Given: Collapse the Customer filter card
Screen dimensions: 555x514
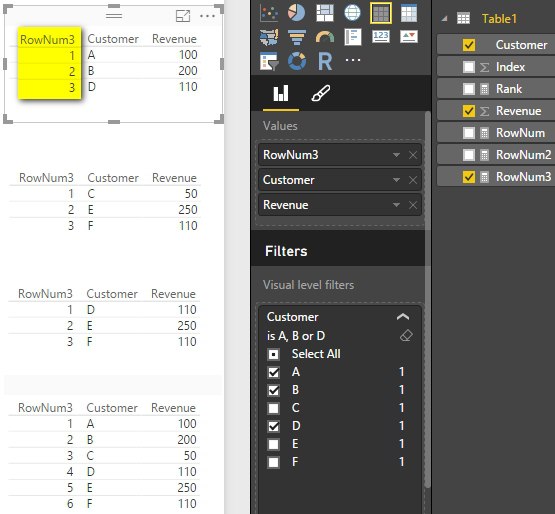Looking at the screenshot, I should 403,316.
